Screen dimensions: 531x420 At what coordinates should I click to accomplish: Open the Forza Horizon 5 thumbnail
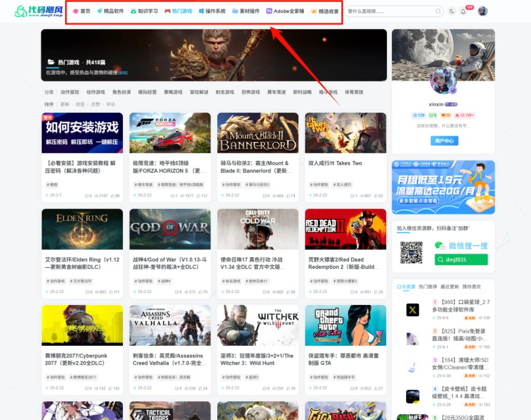coord(170,133)
